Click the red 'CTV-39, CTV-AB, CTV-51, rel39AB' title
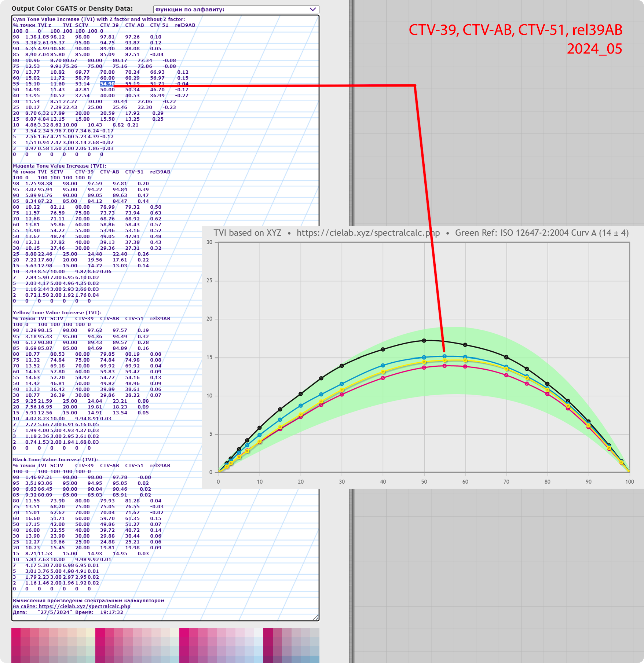The height and width of the screenshot is (663, 644). click(x=515, y=30)
